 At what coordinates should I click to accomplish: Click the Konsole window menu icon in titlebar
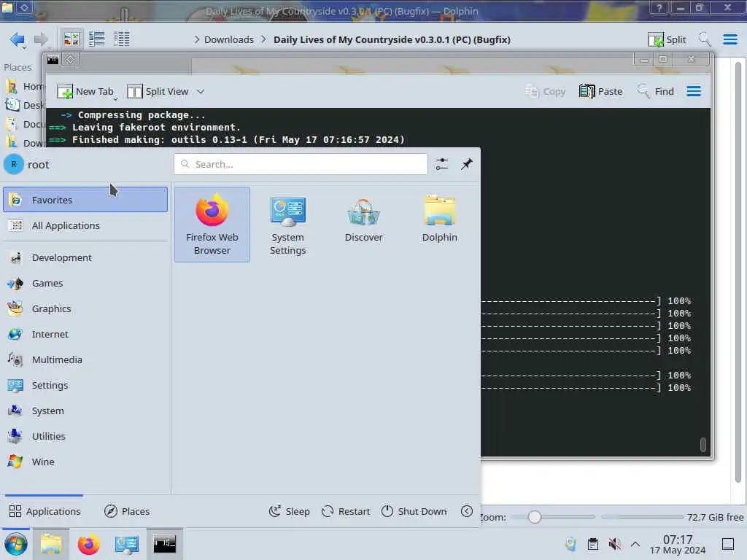pyautogui.click(x=53, y=60)
